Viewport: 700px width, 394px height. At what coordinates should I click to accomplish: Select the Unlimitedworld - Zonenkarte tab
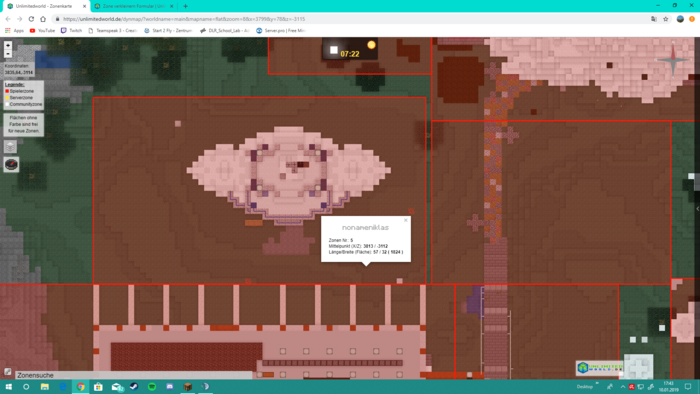[x=44, y=6]
